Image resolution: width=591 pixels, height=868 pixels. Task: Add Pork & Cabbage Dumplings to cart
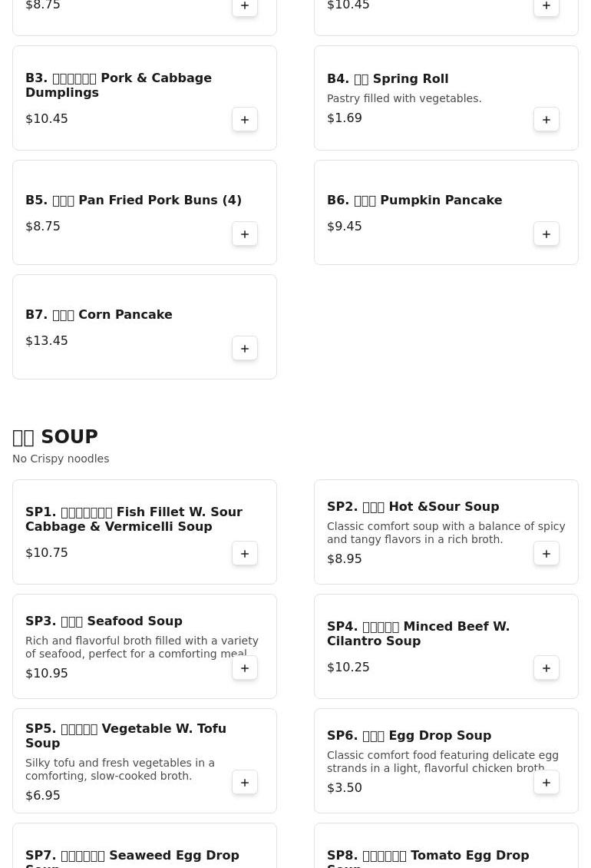[245, 120]
